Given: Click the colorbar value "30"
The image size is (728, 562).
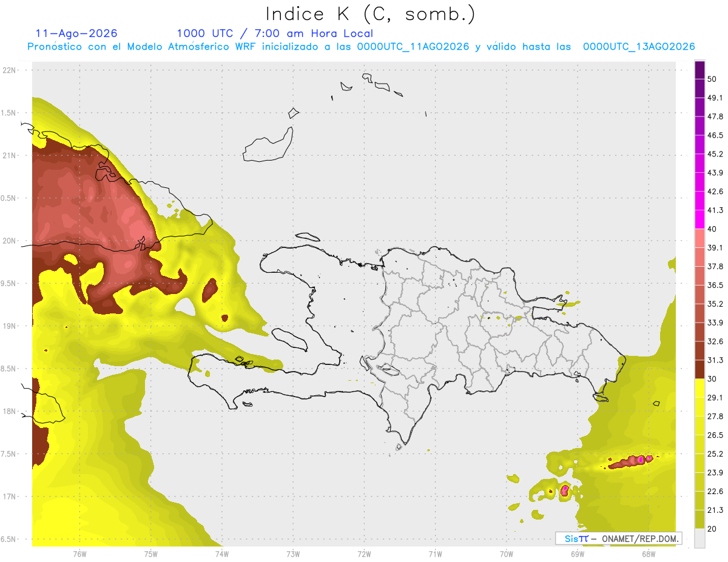Looking at the screenshot, I should [x=712, y=379].
